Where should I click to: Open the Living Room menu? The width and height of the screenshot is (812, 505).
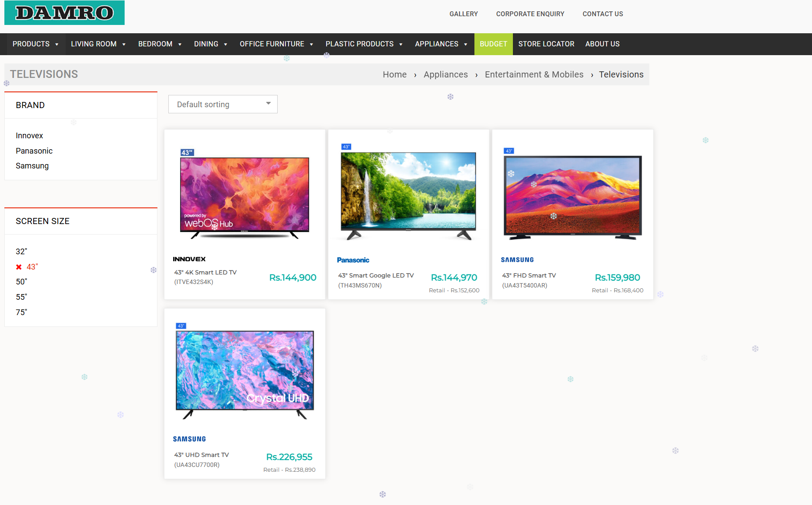(94, 44)
